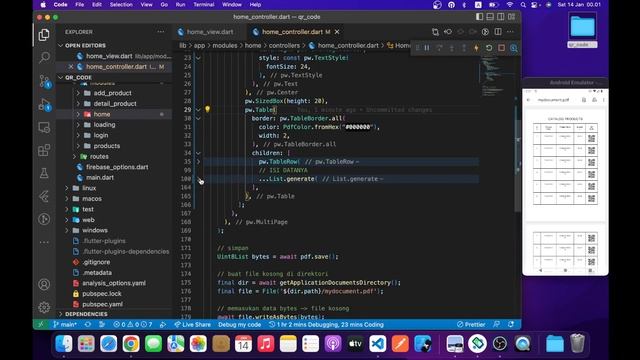Open pubspec.yaml file

pos(102,304)
